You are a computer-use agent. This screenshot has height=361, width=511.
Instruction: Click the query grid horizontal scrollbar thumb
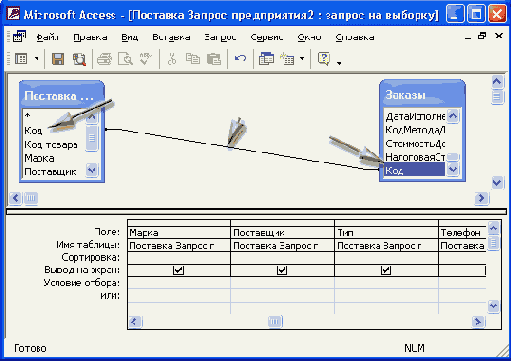[x=275, y=321]
